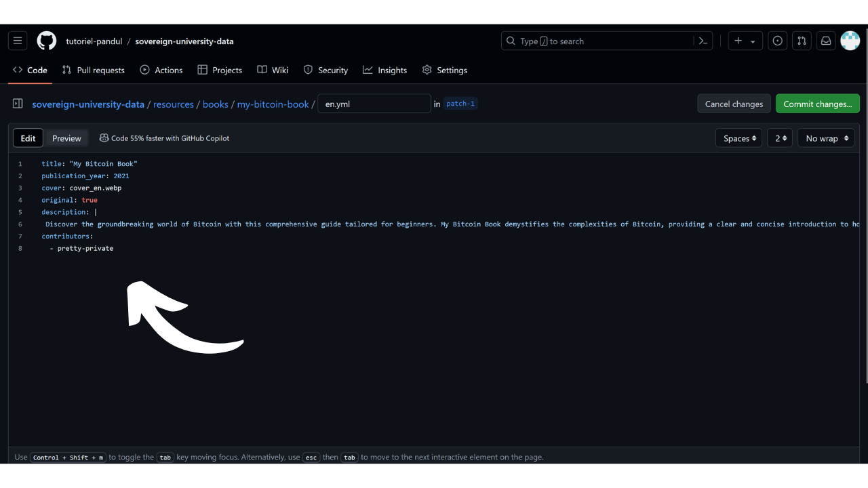This screenshot has width=868, height=488.
Task: Click the pretty-private contributor line
Action: [x=81, y=249]
